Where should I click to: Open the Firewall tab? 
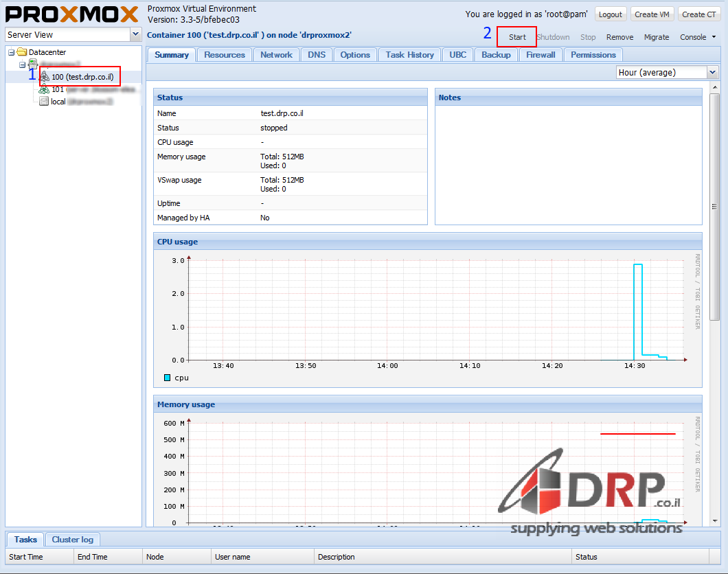541,55
